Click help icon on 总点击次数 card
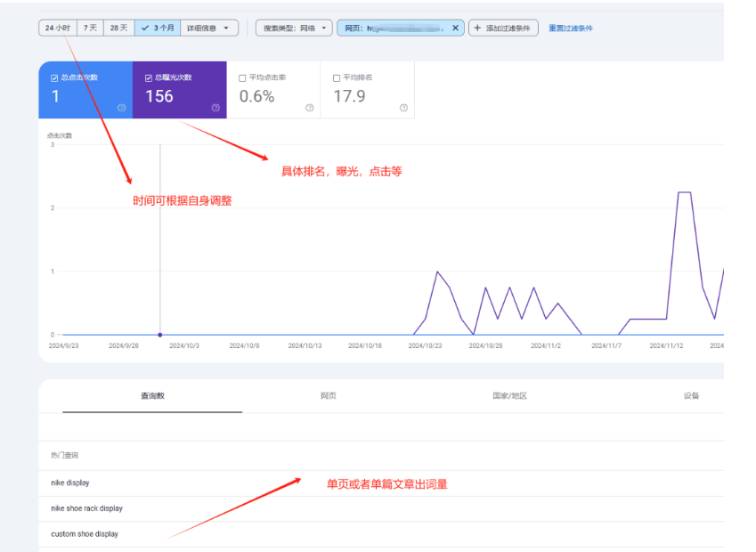The height and width of the screenshot is (552, 756). tap(121, 108)
